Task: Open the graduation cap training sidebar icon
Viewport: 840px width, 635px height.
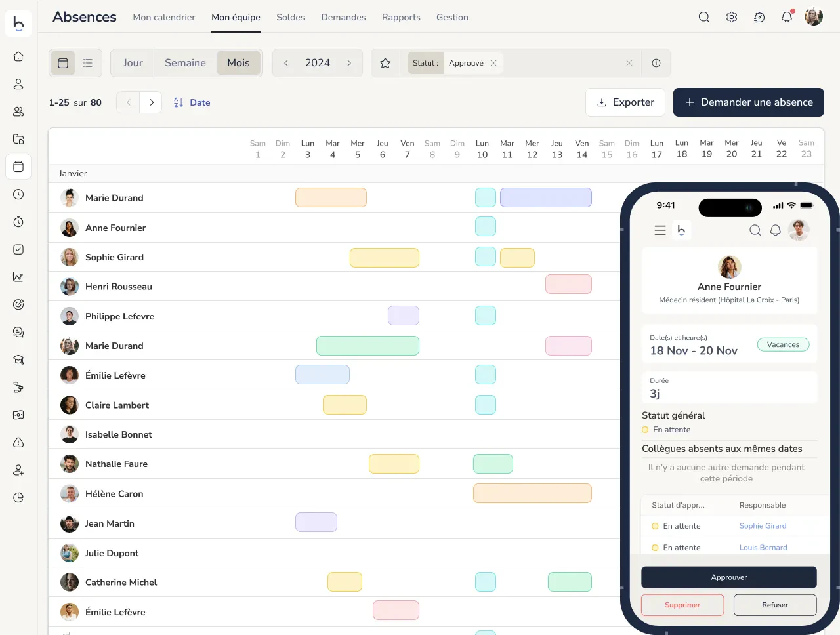Action: click(18, 359)
